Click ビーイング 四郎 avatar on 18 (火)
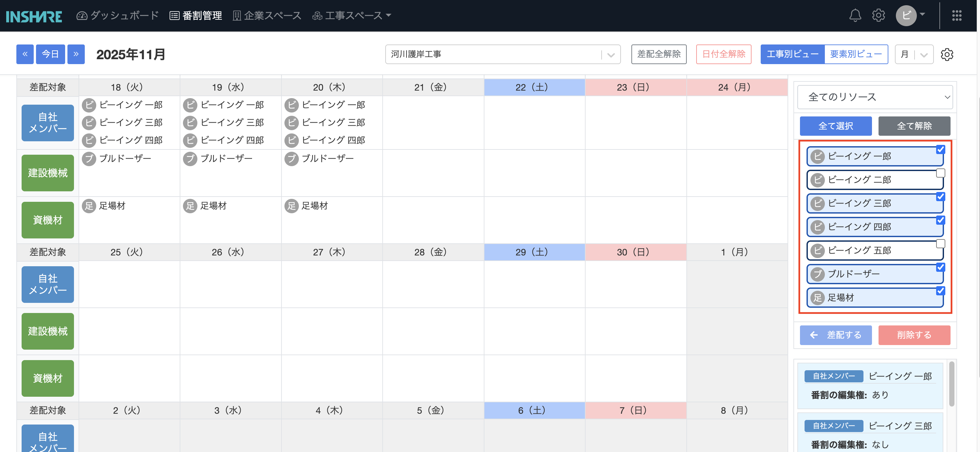 [x=89, y=140]
